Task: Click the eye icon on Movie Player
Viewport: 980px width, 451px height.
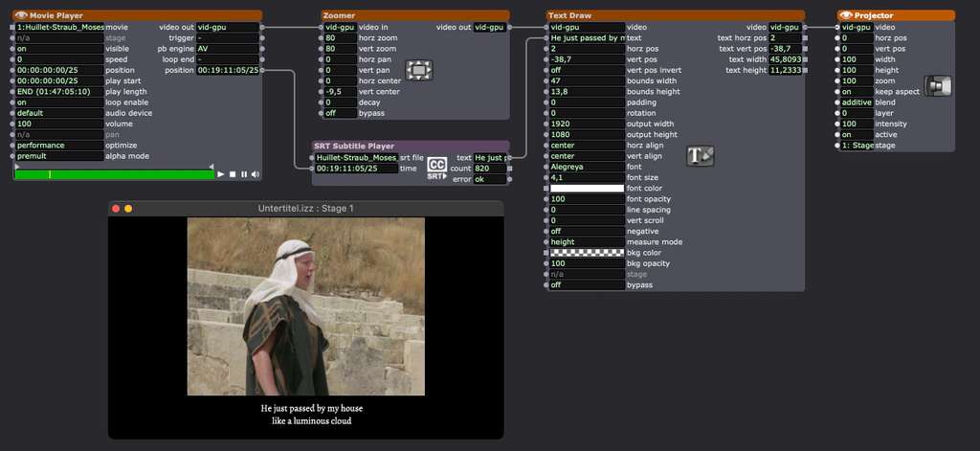Action: (21, 16)
